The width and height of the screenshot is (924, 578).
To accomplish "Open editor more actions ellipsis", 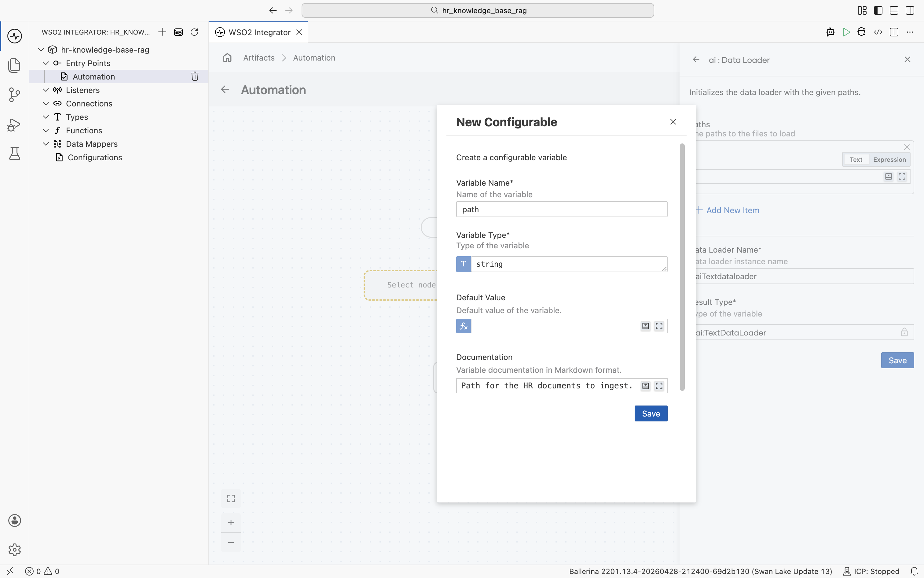I will (x=910, y=32).
